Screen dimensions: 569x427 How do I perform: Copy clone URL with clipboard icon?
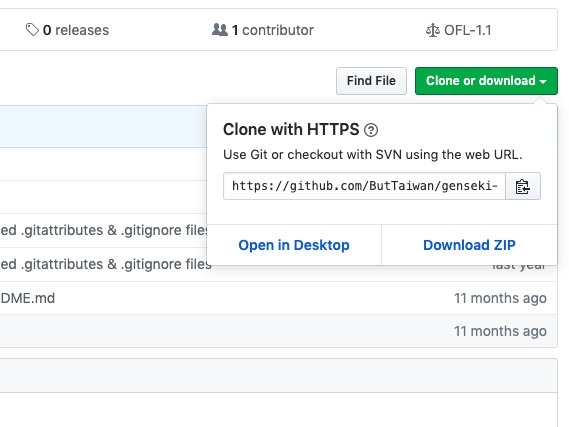pyautogui.click(x=523, y=186)
